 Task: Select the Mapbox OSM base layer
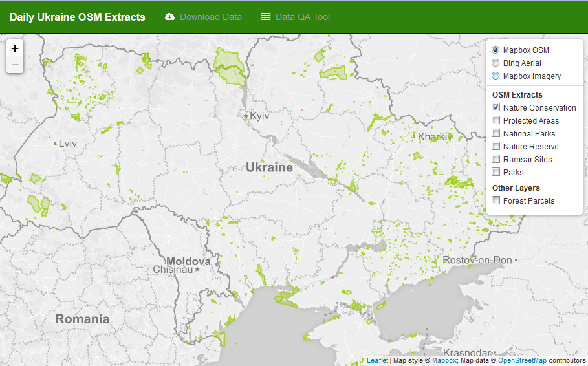coord(495,50)
